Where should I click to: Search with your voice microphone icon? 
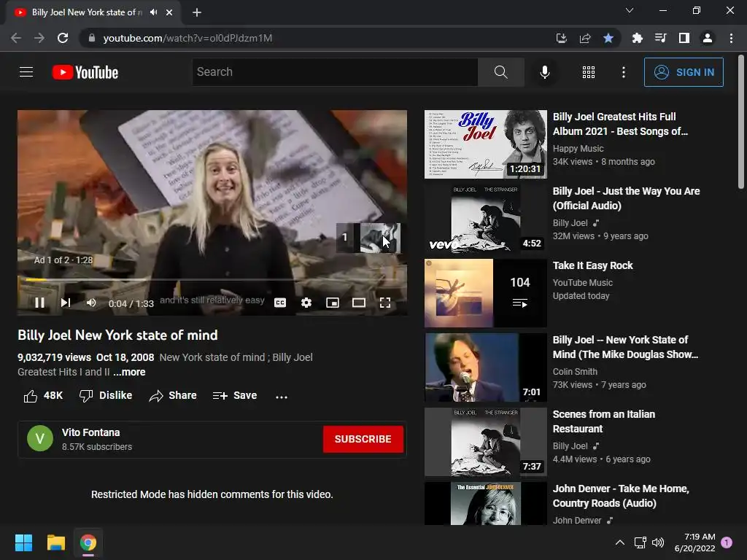click(544, 72)
